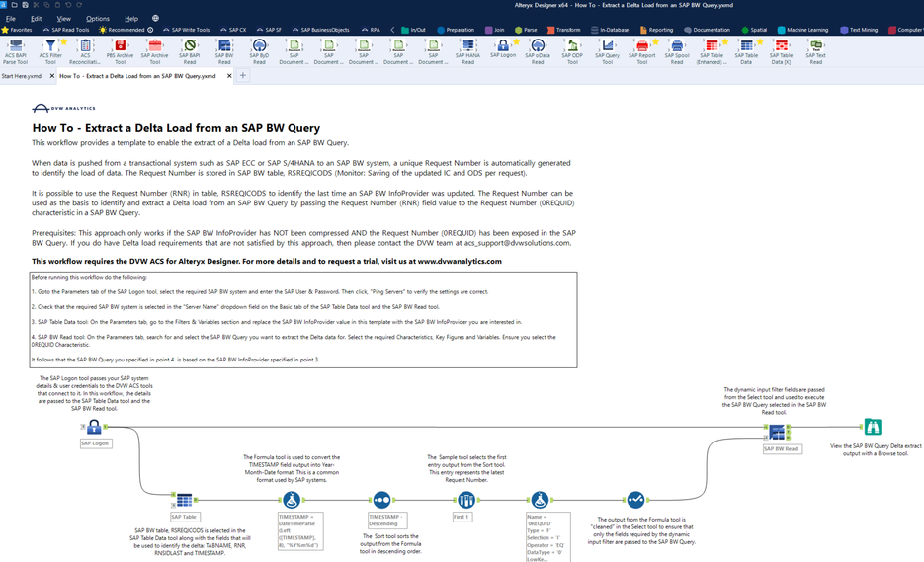Select the SAP ByD Read tool
Viewport: 924px width, 562px height.
pyautogui.click(x=259, y=46)
